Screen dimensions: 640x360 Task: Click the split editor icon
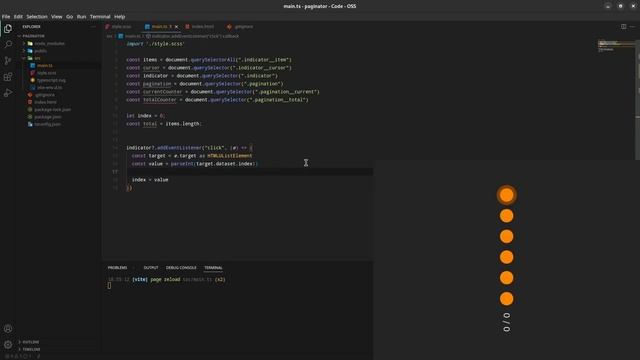(x=623, y=27)
